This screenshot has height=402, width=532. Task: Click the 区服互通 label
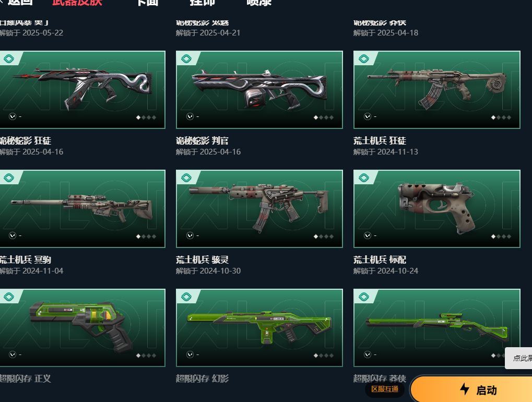[385, 389]
